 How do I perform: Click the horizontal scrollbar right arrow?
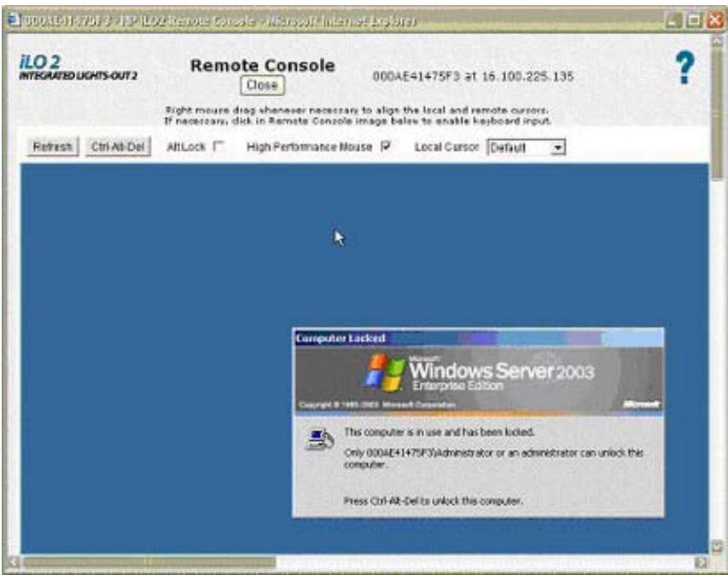701,562
